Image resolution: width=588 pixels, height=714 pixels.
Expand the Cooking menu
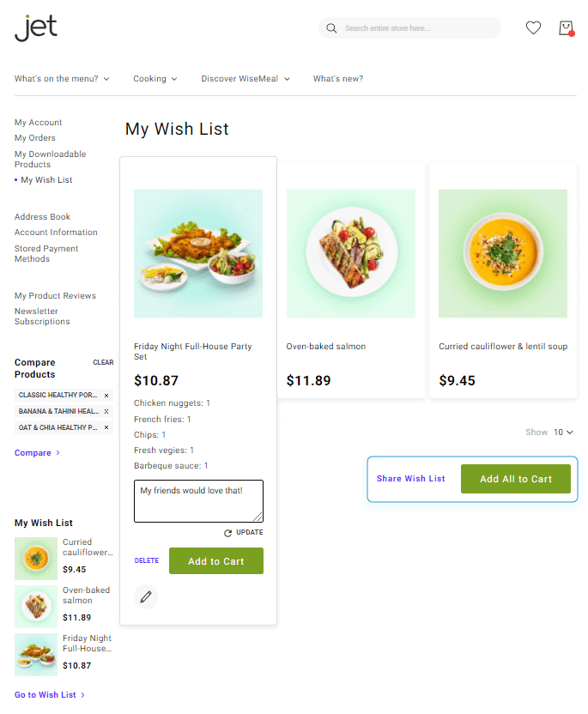155,79
